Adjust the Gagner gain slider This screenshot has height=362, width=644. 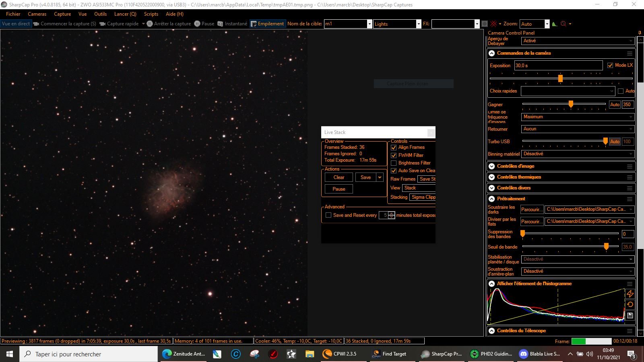pyautogui.click(x=571, y=104)
